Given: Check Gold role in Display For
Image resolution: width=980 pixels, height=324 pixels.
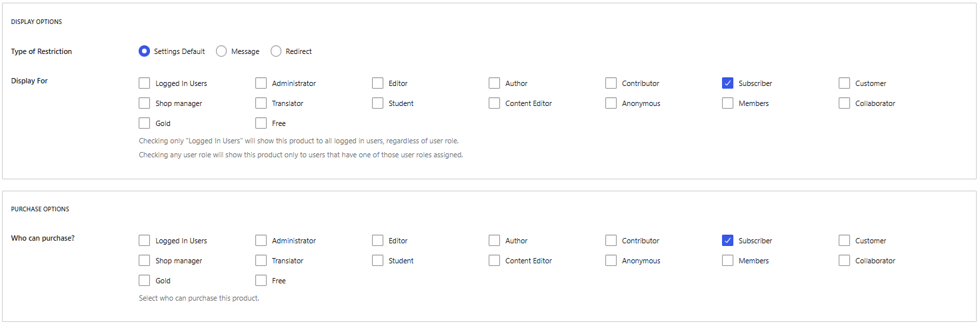Looking at the screenshot, I should coord(144,123).
